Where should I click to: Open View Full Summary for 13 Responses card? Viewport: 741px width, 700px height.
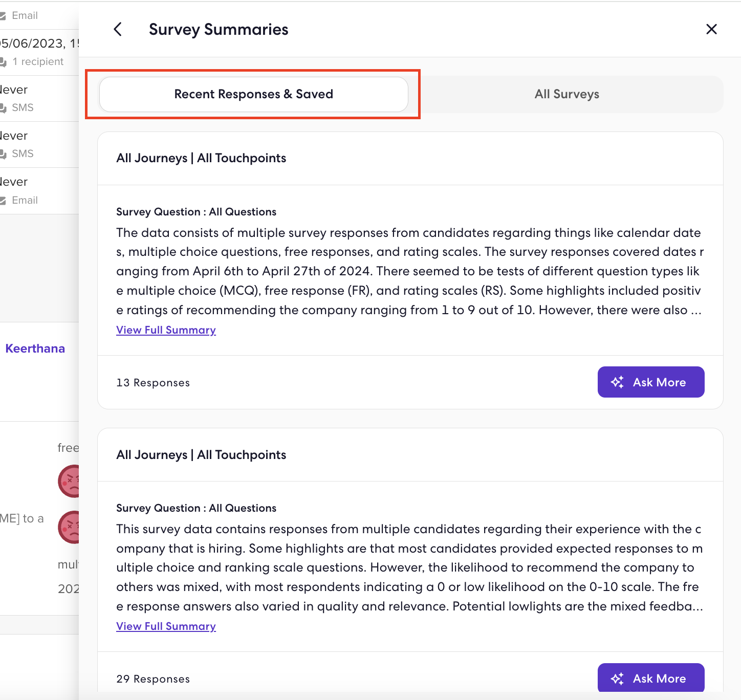(x=166, y=330)
